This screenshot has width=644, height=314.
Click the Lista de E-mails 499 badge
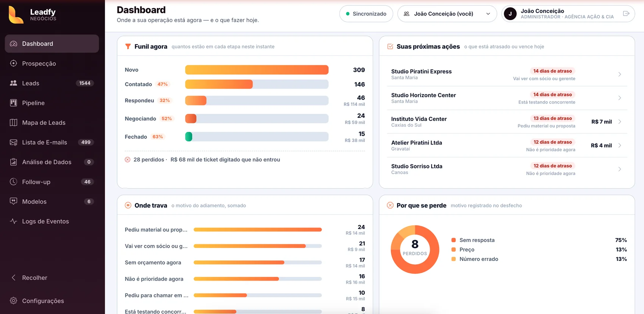coord(86,142)
